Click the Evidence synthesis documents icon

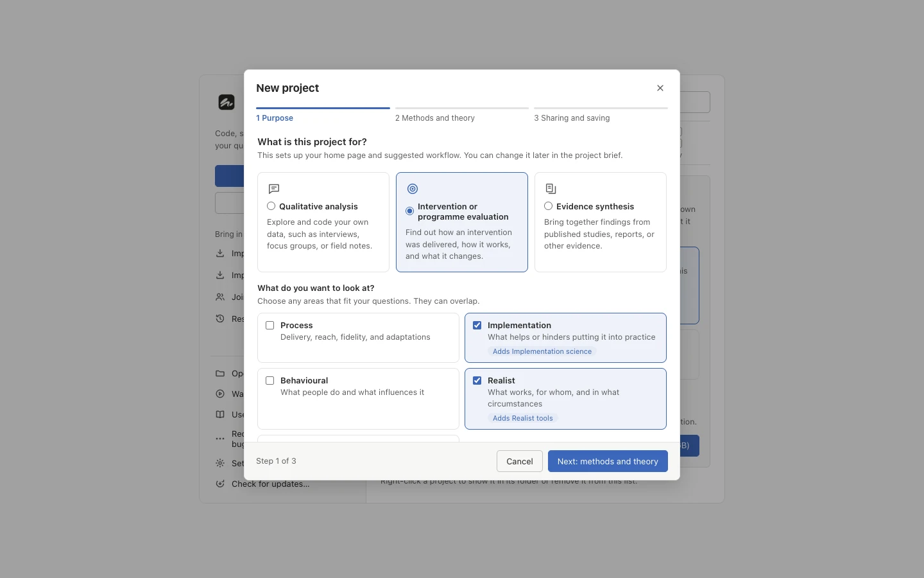click(551, 189)
